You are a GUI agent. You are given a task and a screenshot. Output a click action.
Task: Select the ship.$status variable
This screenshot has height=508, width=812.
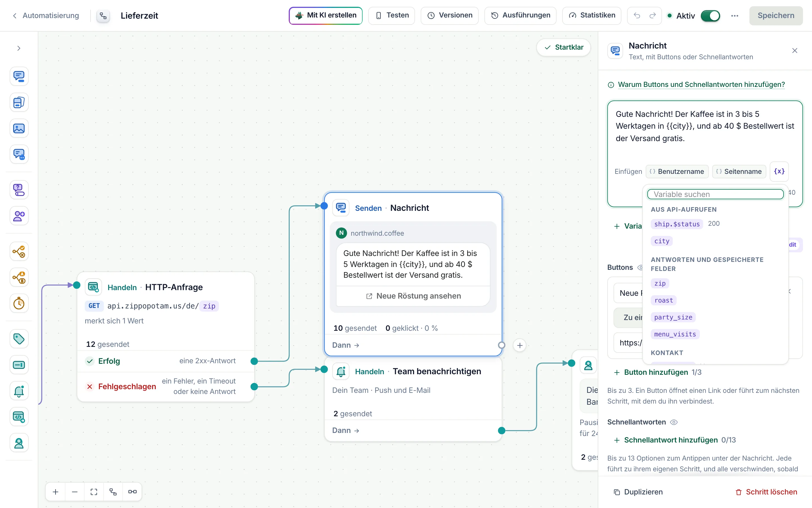(677, 224)
